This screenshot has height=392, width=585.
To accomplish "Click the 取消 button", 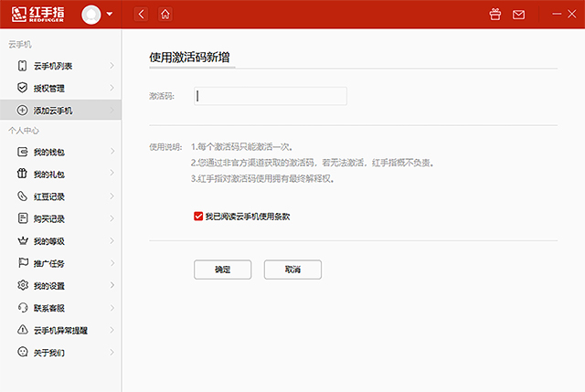I will click(292, 270).
